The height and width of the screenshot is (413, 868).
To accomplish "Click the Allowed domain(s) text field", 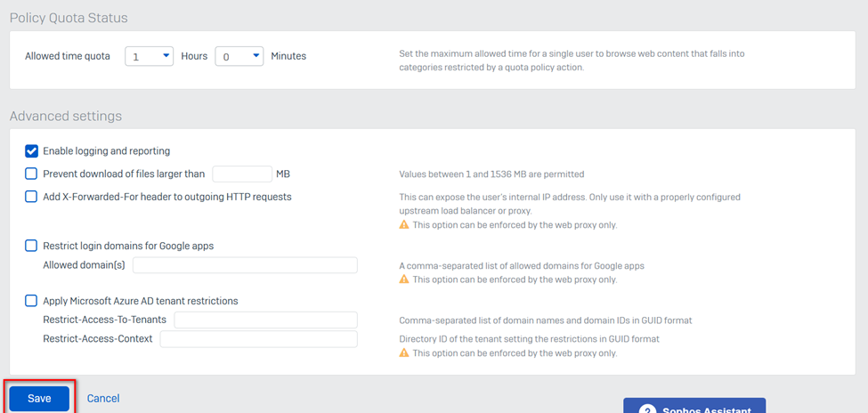I will pos(245,265).
